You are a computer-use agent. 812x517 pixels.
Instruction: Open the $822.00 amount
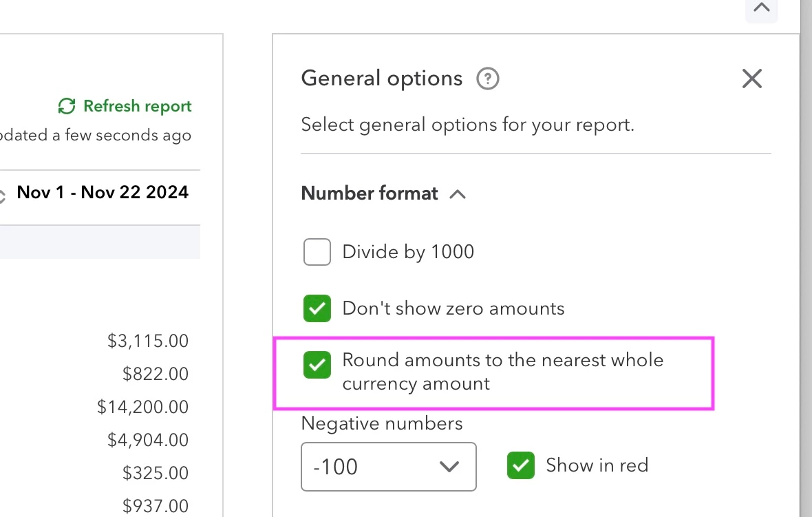156,374
